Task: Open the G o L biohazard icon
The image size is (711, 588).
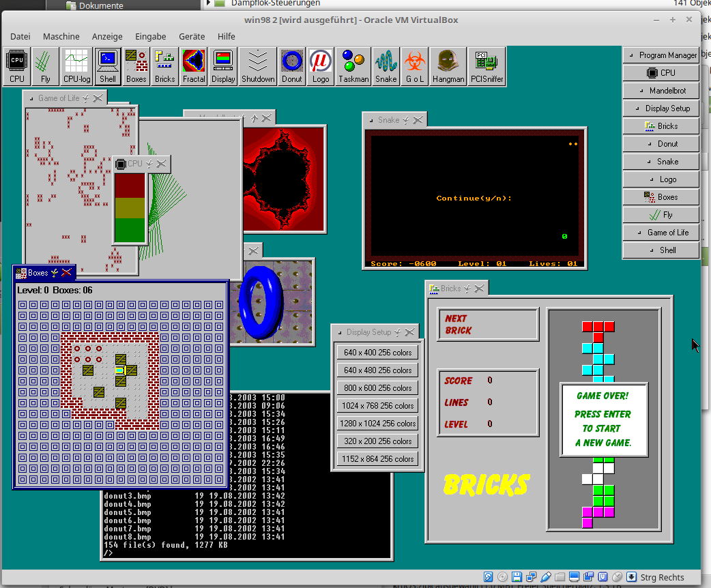Action: 415,66
